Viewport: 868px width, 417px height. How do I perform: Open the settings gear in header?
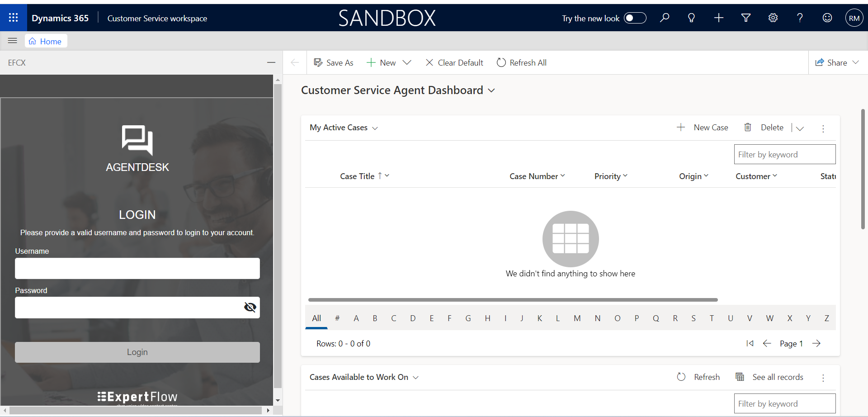773,18
